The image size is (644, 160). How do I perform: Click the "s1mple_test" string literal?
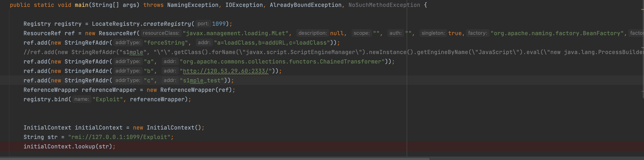click(x=202, y=80)
